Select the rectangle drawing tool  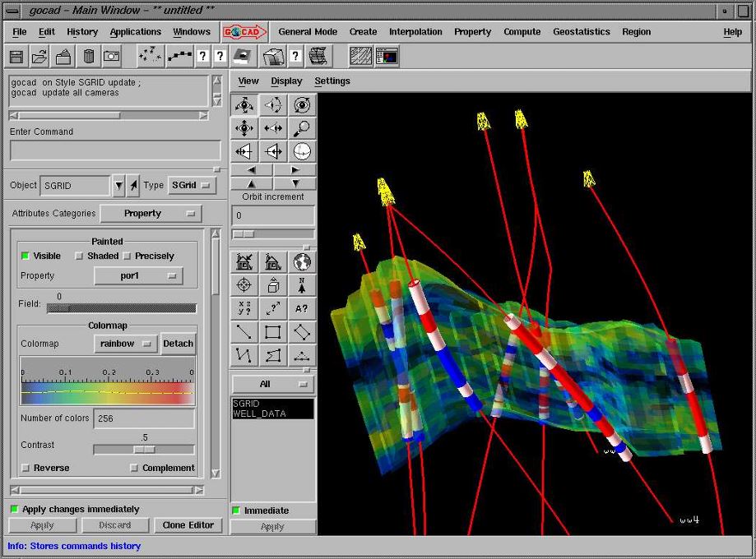[x=273, y=332]
